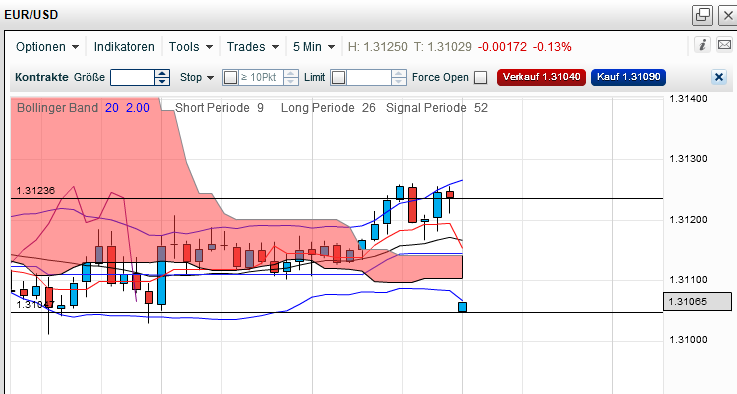This screenshot has height=394, width=737.
Task: Click the current price marker 1.31065
Action: point(697,301)
